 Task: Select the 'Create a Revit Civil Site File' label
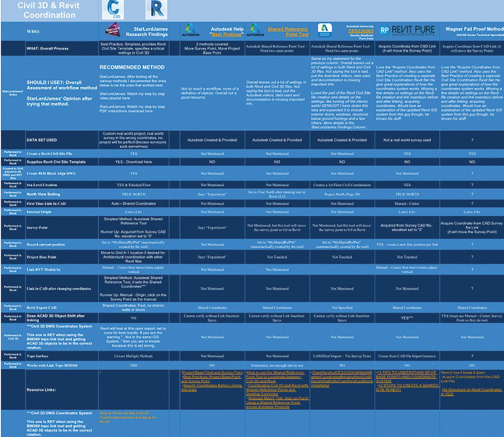(x=50, y=154)
